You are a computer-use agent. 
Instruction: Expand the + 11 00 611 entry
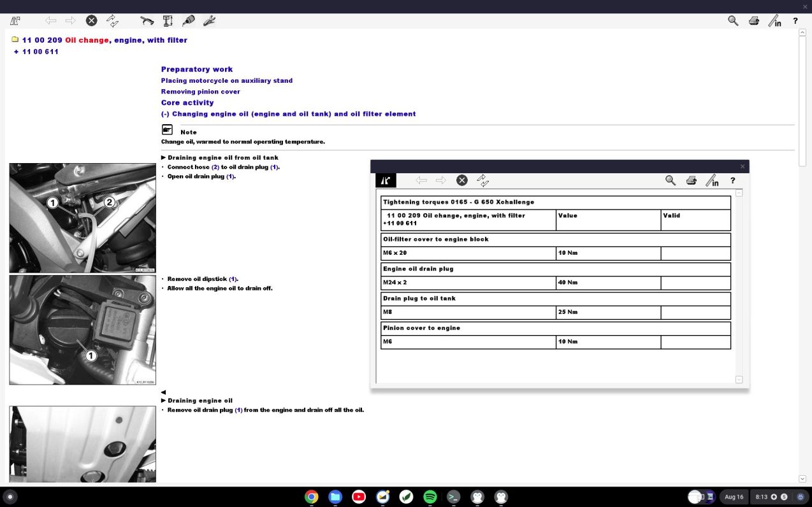36,52
